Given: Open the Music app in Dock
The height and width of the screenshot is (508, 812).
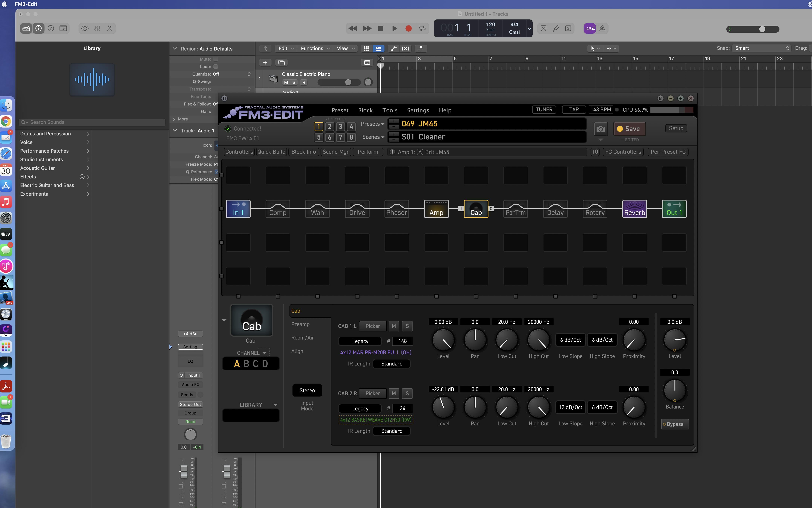Looking at the screenshot, I should click(x=6, y=202).
